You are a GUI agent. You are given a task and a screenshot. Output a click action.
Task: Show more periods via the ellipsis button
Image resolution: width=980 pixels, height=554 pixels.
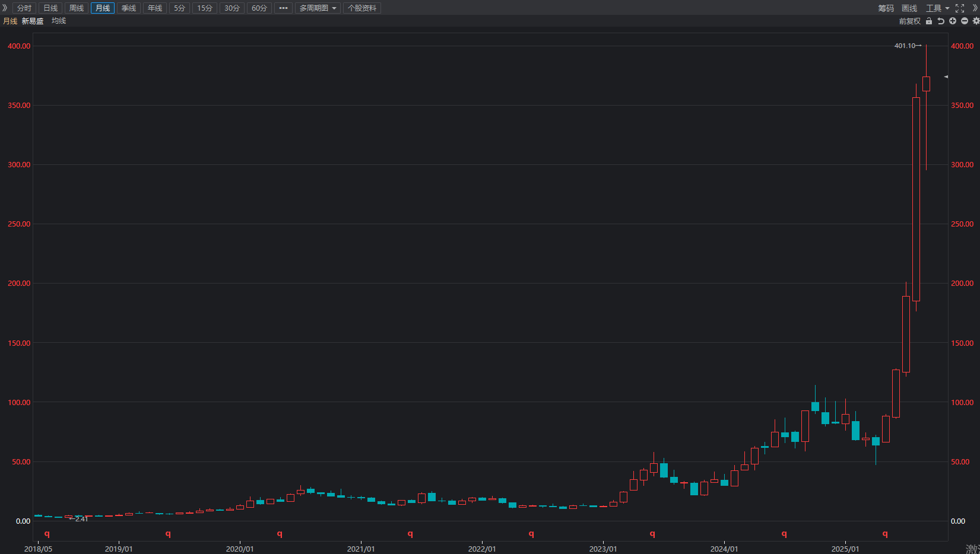point(283,8)
